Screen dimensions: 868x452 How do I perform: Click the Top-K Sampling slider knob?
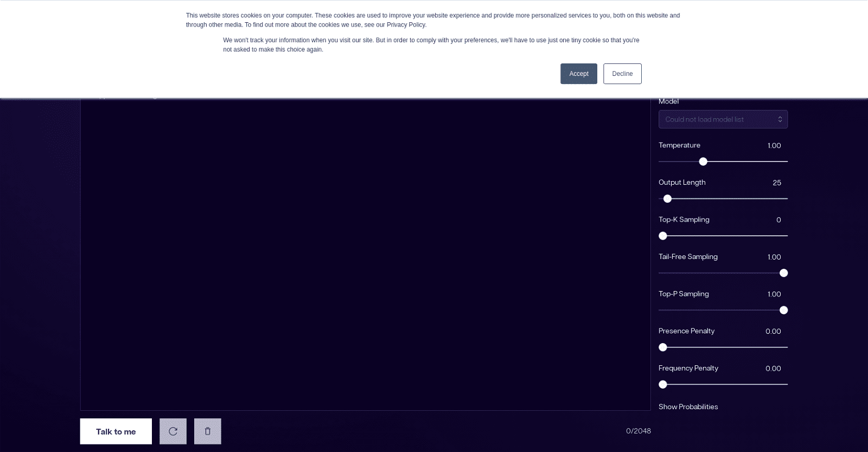(663, 236)
